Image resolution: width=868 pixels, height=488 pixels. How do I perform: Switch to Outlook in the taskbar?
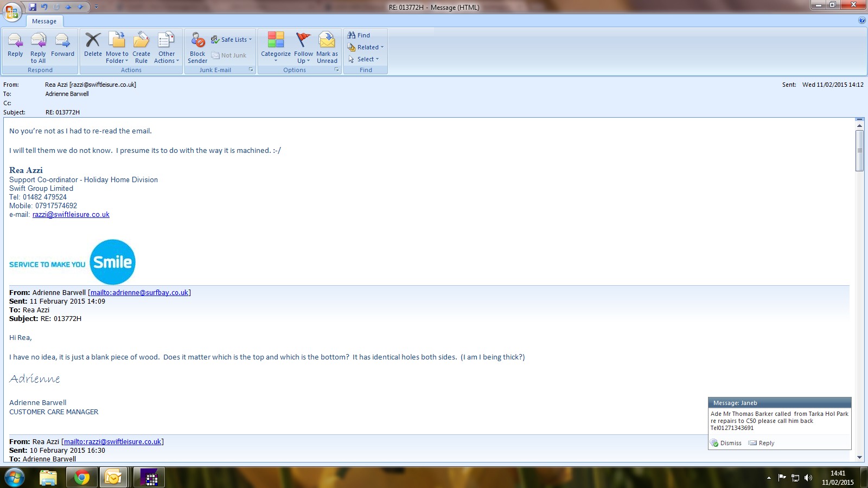point(114,478)
